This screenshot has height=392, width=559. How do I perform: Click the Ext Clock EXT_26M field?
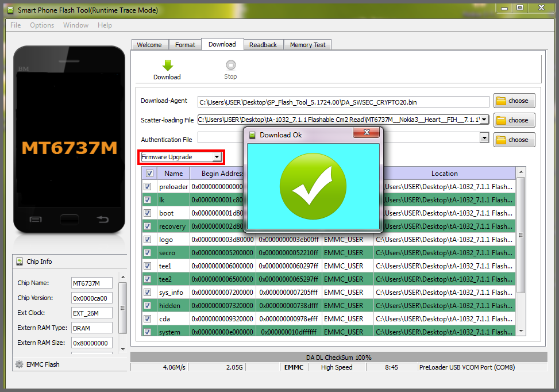[x=91, y=313]
